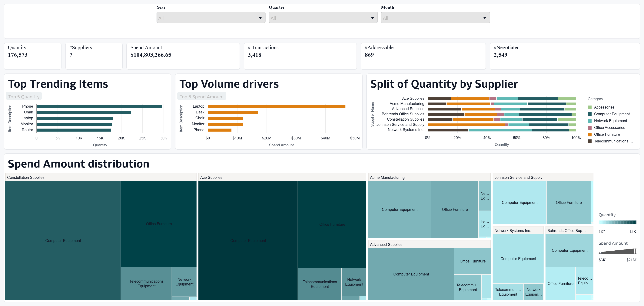Select Computer Equipment legend swatch

coord(589,114)
